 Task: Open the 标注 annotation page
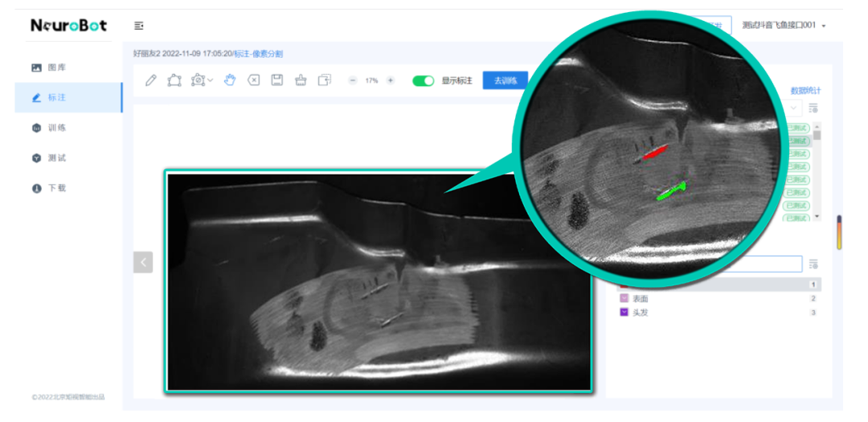tap(68, 97)
